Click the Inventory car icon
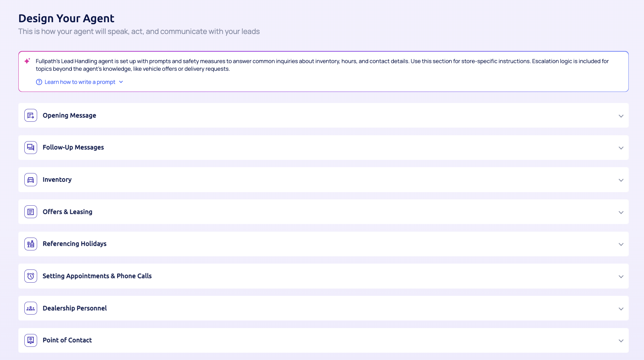Viewport: 644px width, 360px height. coord(31,180)
